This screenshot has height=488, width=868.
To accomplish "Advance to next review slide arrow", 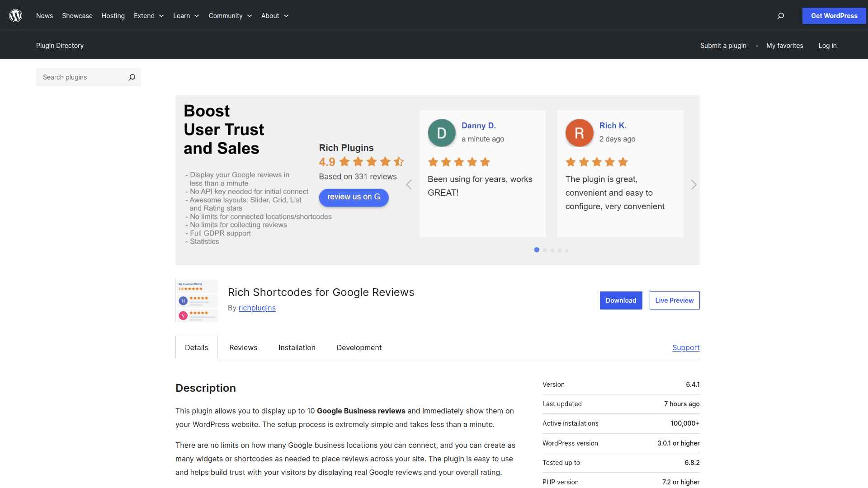I will (694, 184).
